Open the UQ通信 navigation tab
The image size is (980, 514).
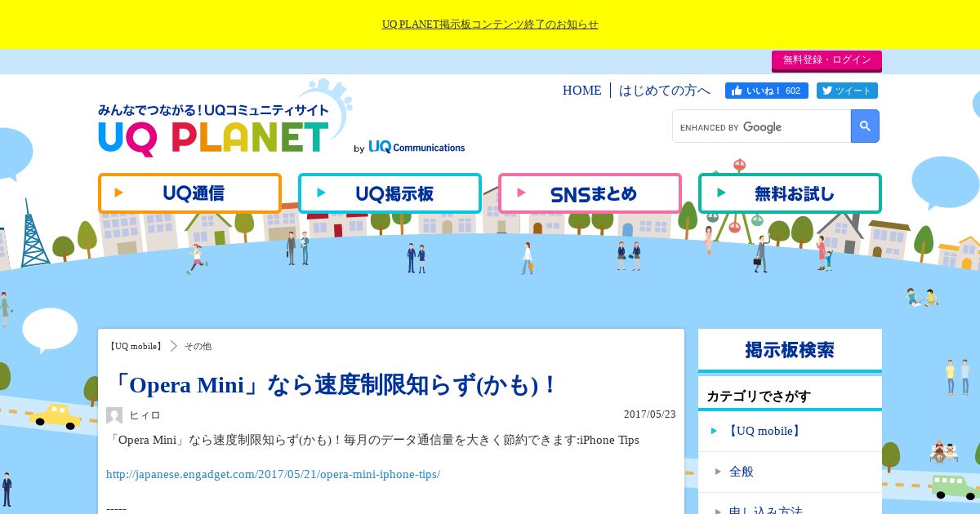tap(189, 193)
